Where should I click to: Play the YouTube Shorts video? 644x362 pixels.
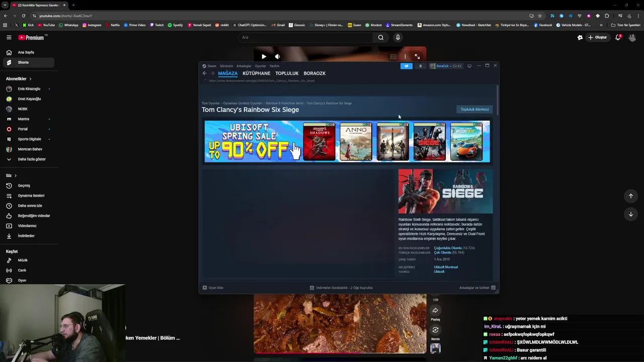click(264, 57)
